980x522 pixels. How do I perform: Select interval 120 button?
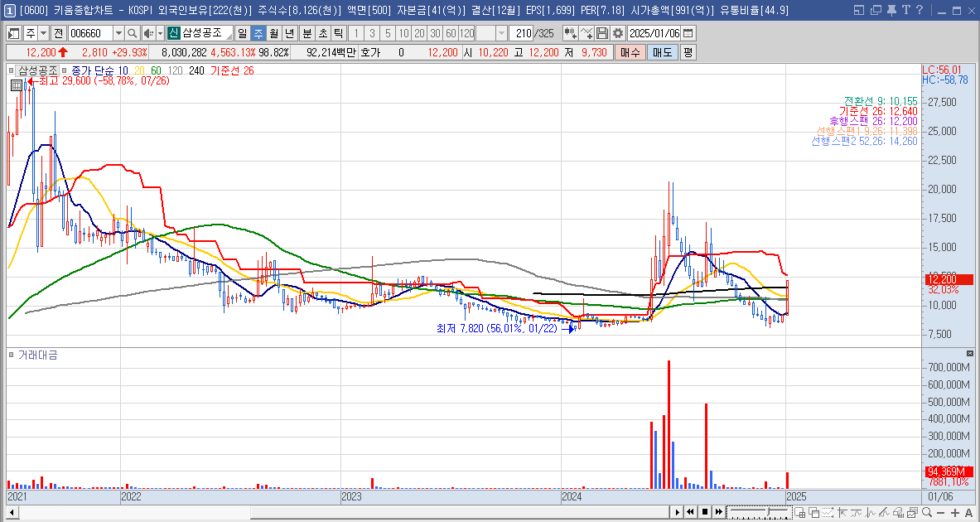click(x=467, y=33)
